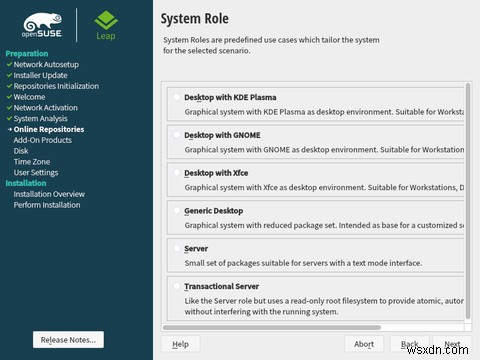480x360 pixels.
Task: Choose the Server role radio button
Action: [x=176, y=248]
